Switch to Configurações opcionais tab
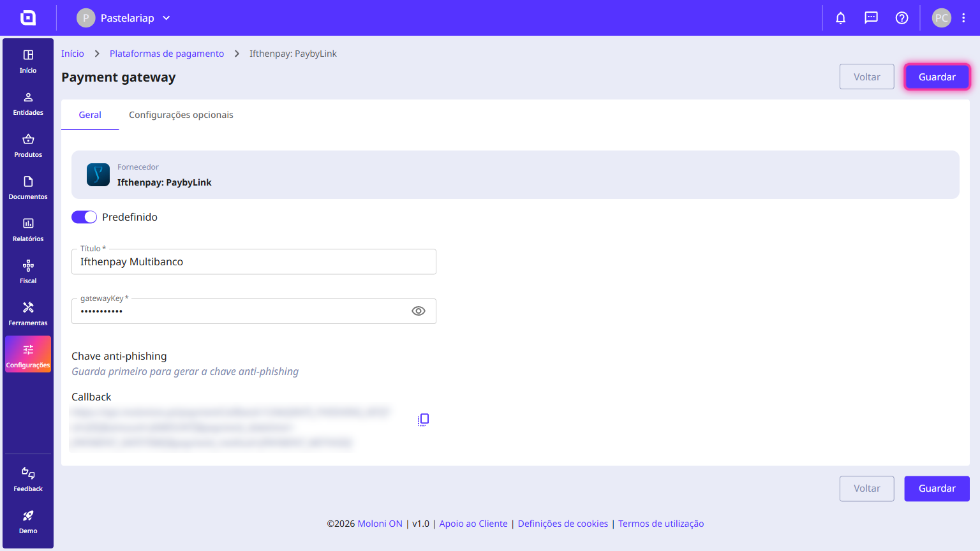Screen dimensions: 980x551 click(181, 115)
